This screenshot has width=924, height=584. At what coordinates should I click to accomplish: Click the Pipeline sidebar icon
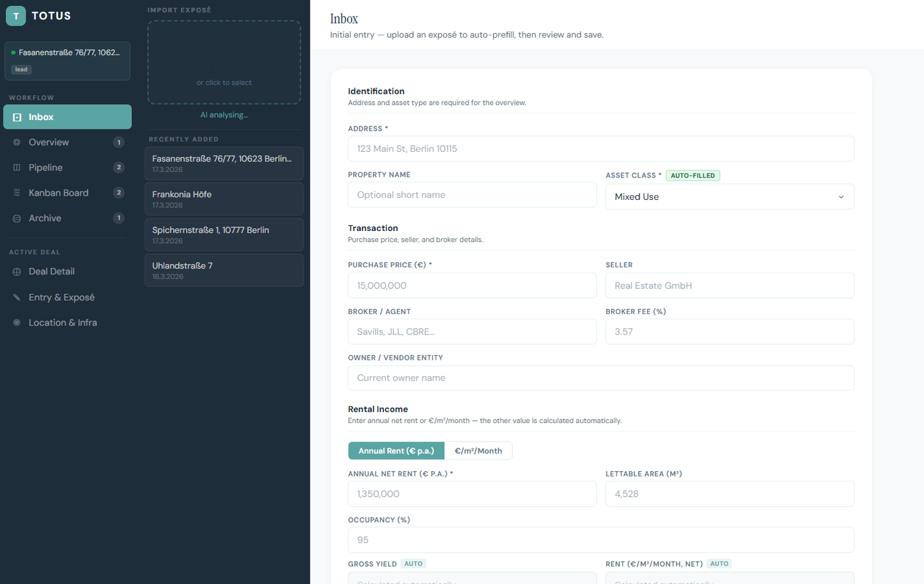(17, 168)
